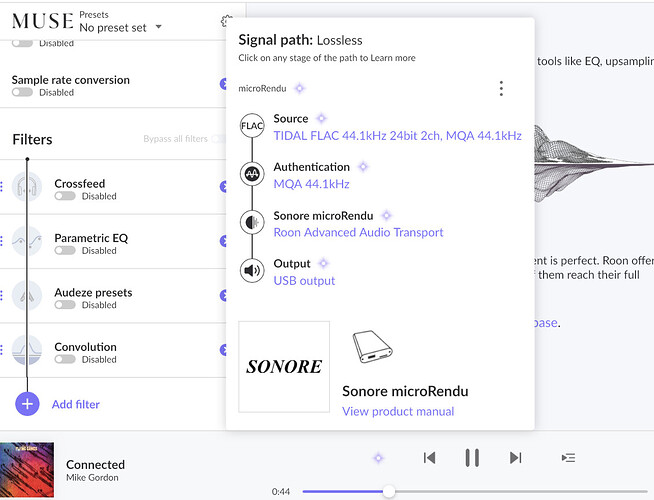The image size is (654, 500).
Task: Toggle the Crossfeed filter switch
Action: 65,197
